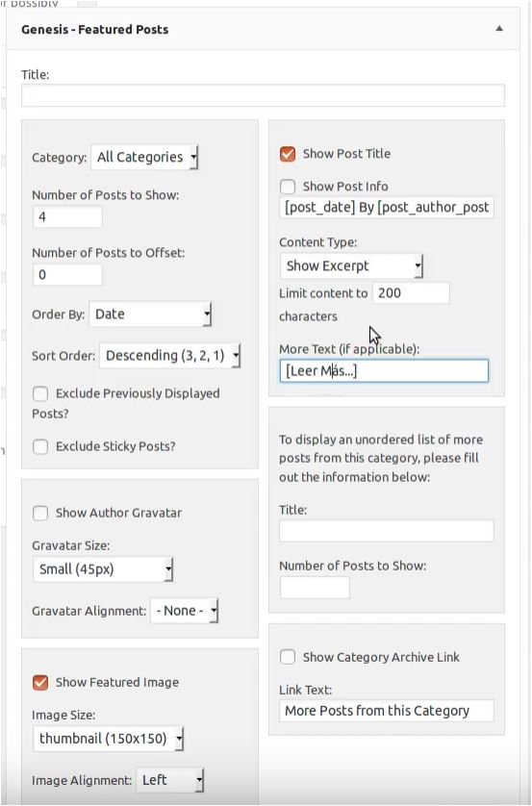
Task: Open the Order By dropdown
Action: coord(150,315)
